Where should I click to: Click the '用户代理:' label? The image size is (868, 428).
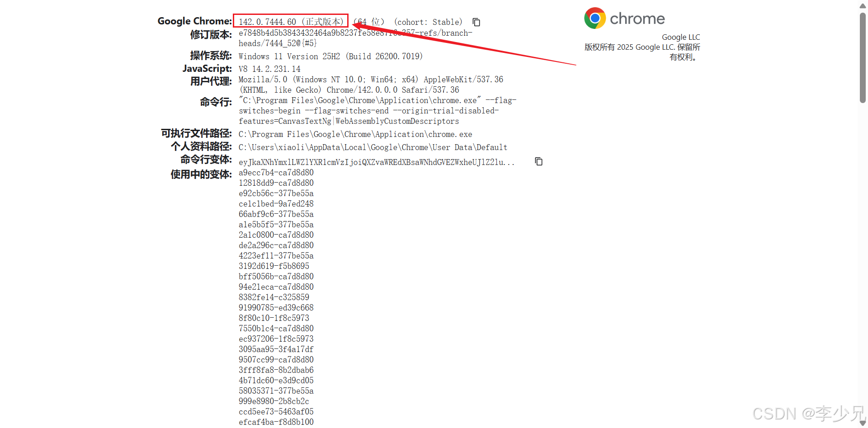[x=211, y=81]
